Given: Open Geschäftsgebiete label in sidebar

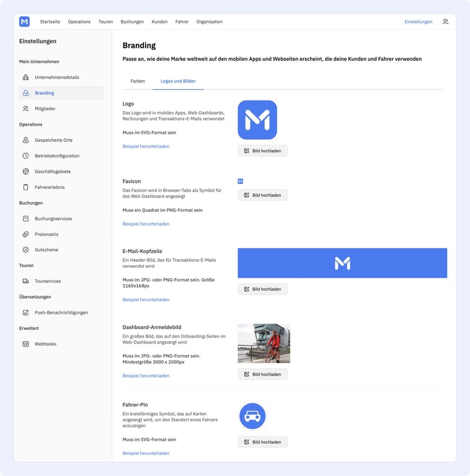Looking at the screenshot, I should coord(53,171).
